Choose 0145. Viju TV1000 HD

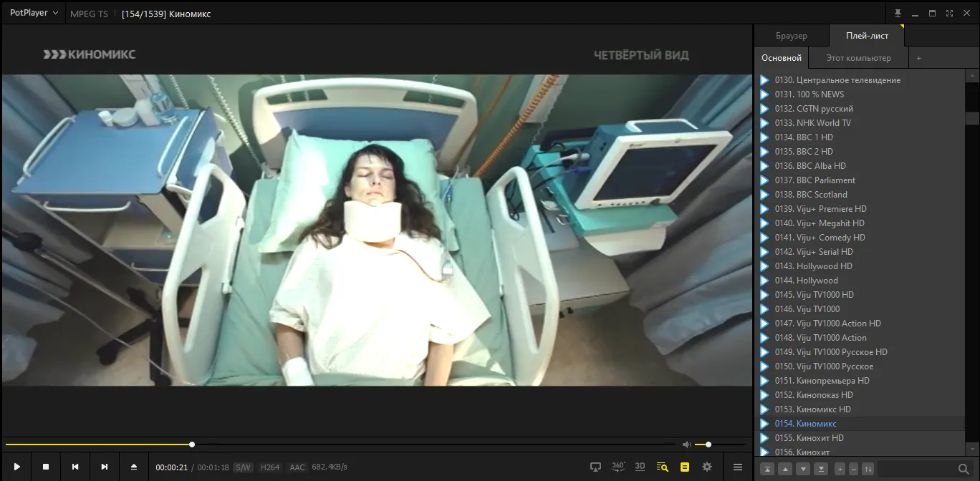pos(861,295)
